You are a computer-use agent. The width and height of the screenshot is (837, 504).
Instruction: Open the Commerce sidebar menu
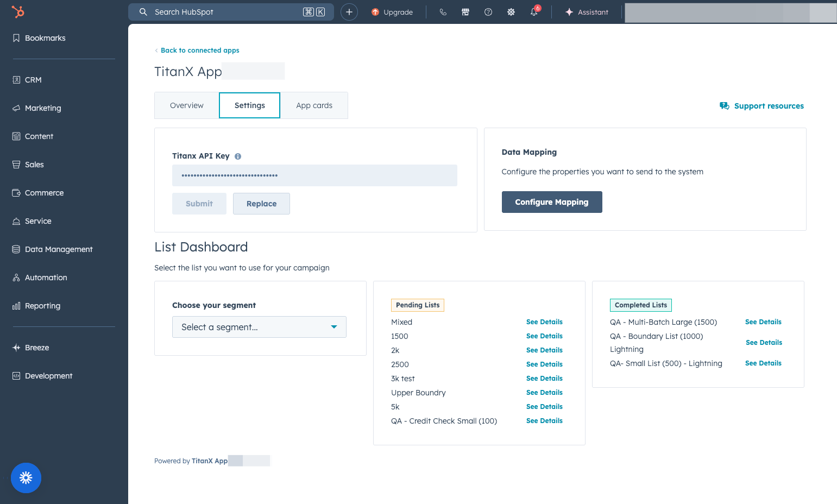tap(38, 193)
